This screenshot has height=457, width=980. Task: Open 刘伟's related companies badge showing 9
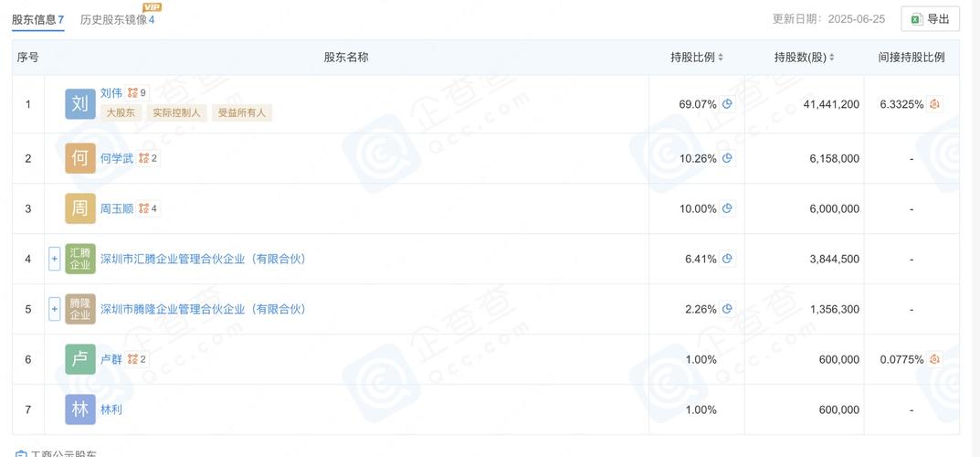(x=137, y=92)
